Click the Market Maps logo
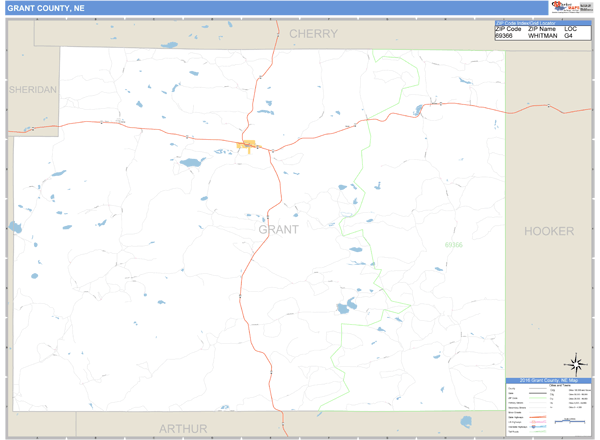This screenshot has height=440, width=600. 569,8
